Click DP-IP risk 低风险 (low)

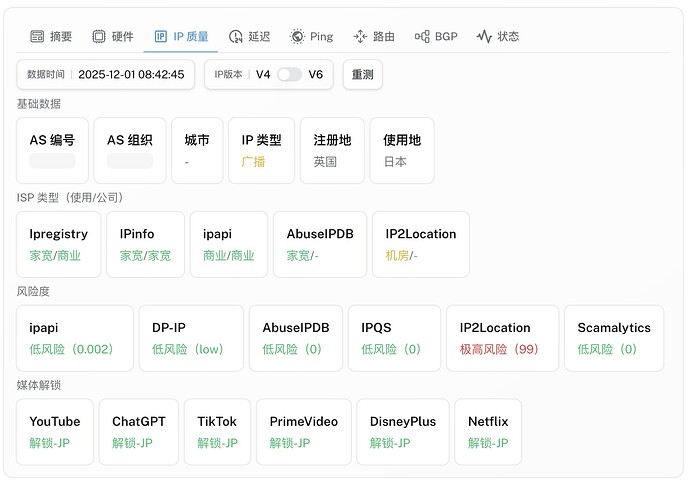pyautogui.click(x=188, y=349)
